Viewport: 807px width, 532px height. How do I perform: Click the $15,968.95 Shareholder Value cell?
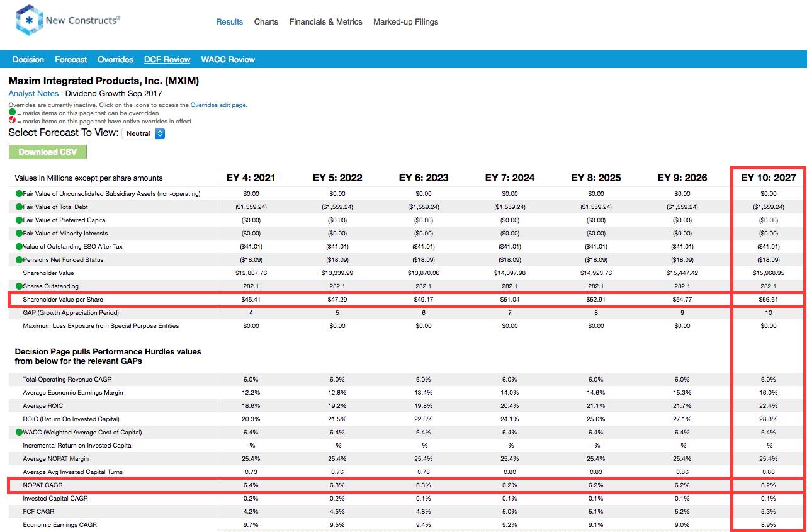[x=768, y=273]
